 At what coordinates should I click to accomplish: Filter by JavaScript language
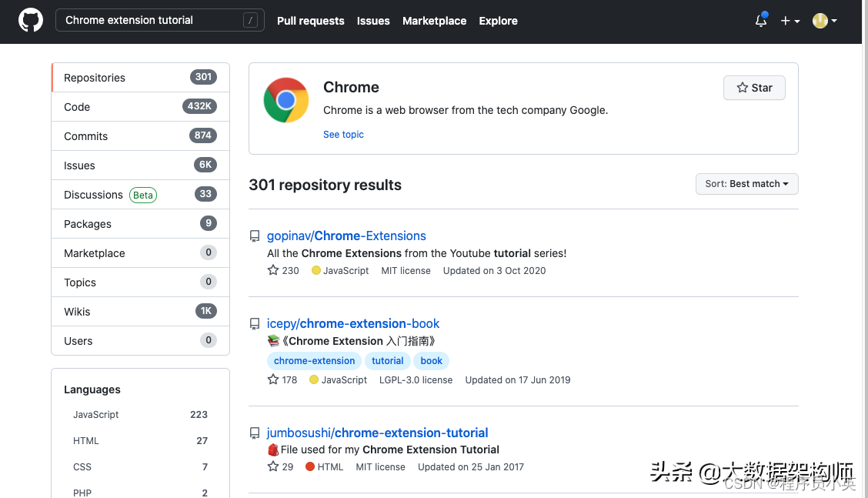click(141, 414)
